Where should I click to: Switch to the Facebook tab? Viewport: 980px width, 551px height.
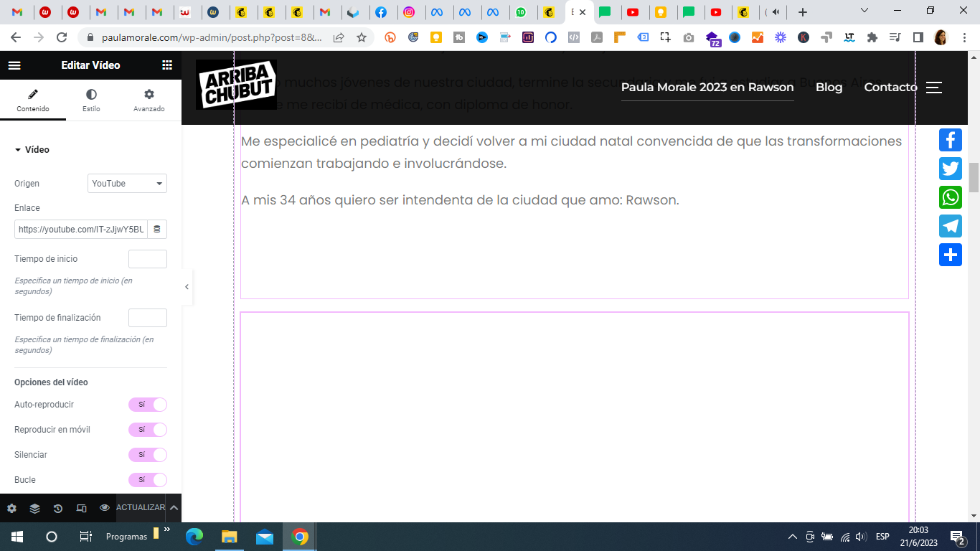pyautogui.click(x=381, y=12)
